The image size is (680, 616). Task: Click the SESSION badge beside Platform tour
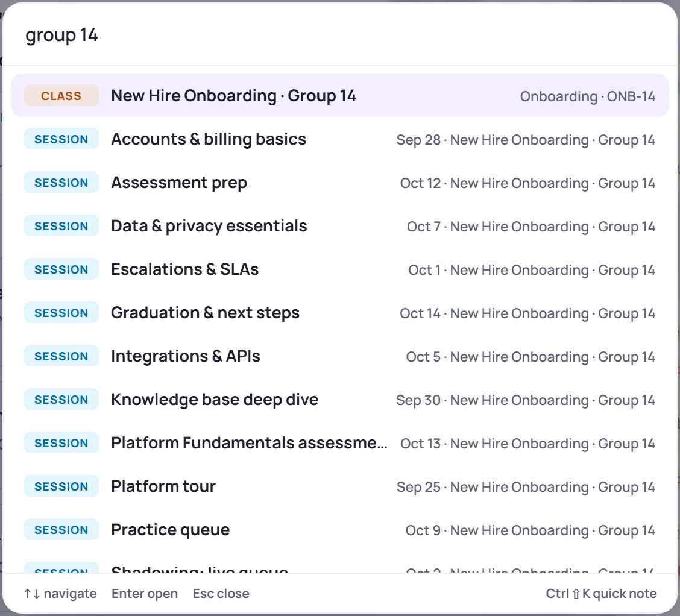coord(61,486)
